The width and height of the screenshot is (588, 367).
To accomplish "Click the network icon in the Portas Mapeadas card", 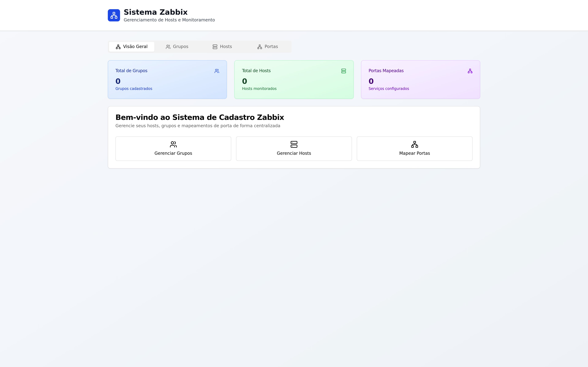I will click(x=470, y=71).
